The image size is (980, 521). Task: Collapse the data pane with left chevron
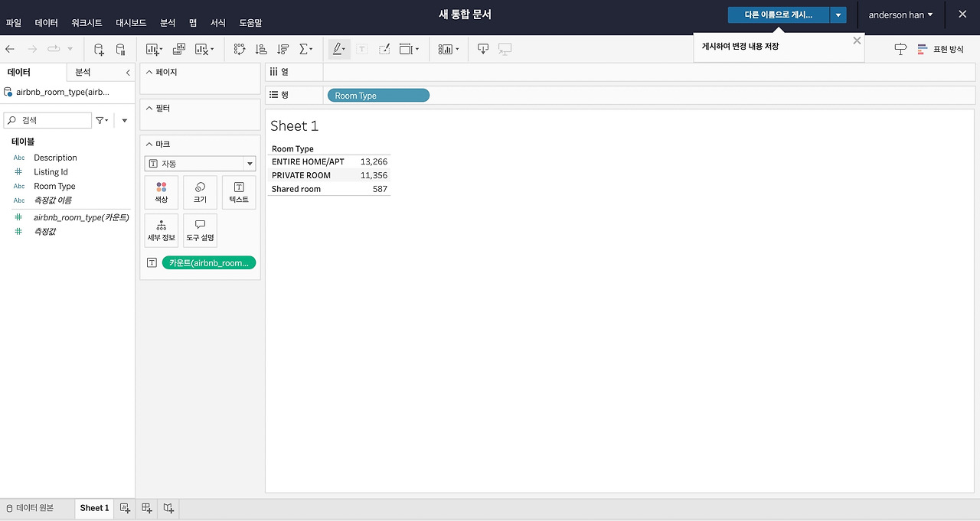point(128,73)
